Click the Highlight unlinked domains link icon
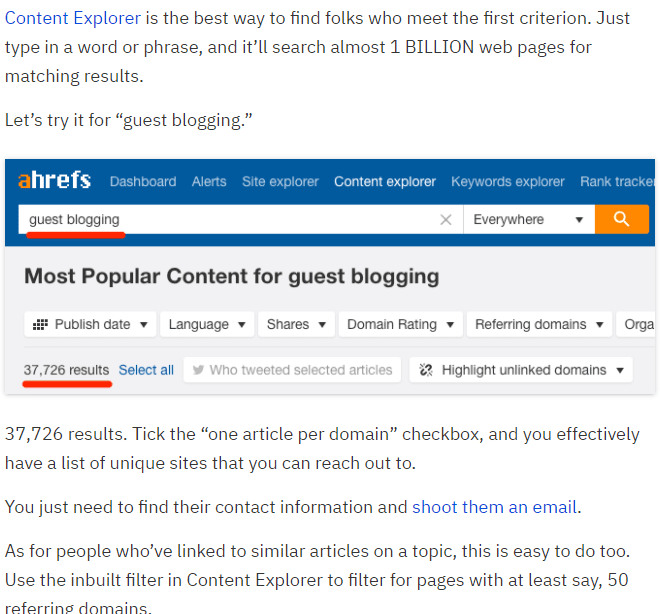 pos(426,370)
